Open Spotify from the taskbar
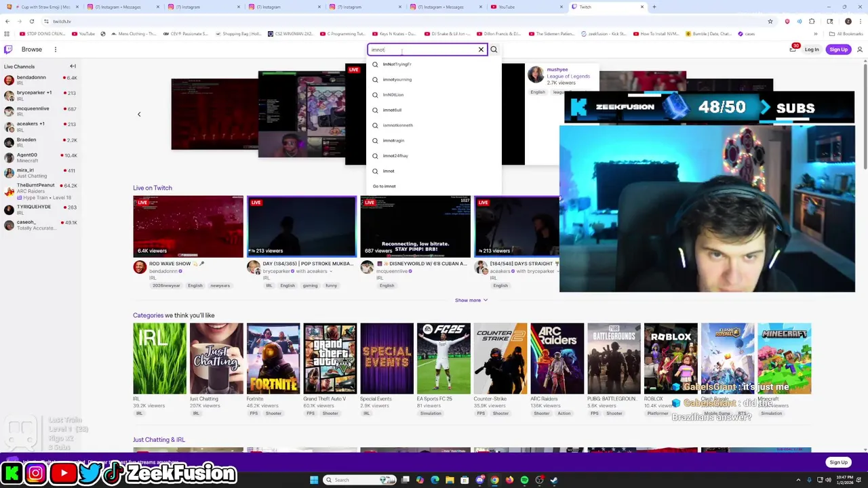This screenshot has width=868, height=488. [524, 480]
